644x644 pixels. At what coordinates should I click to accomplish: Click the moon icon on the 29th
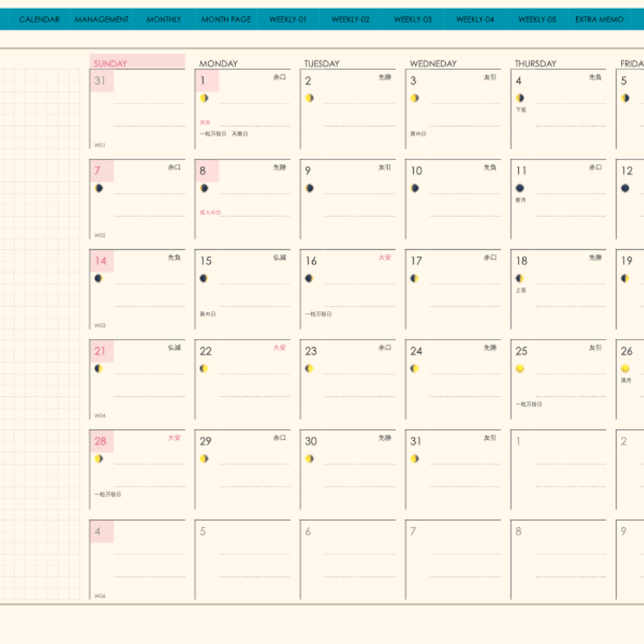pos(204,458)
